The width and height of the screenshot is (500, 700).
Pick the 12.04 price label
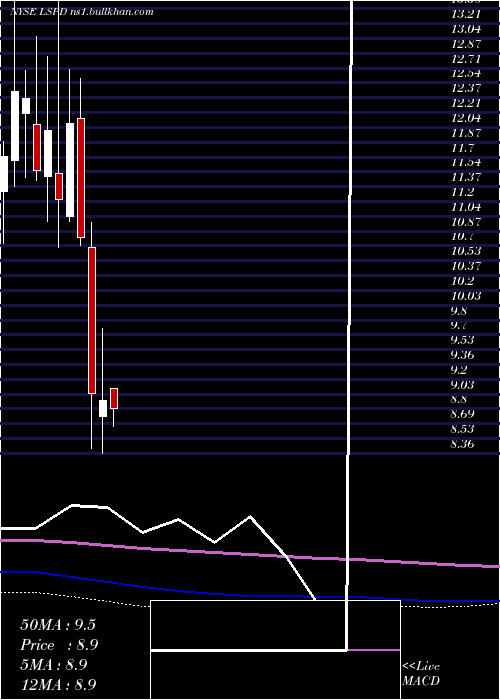(466, 118)
